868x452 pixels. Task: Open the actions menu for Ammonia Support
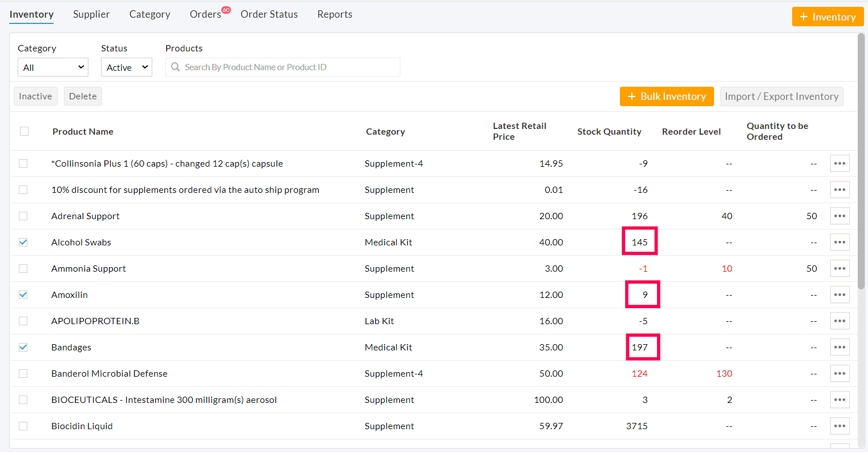pyautogui.click(x=839, y=268)
